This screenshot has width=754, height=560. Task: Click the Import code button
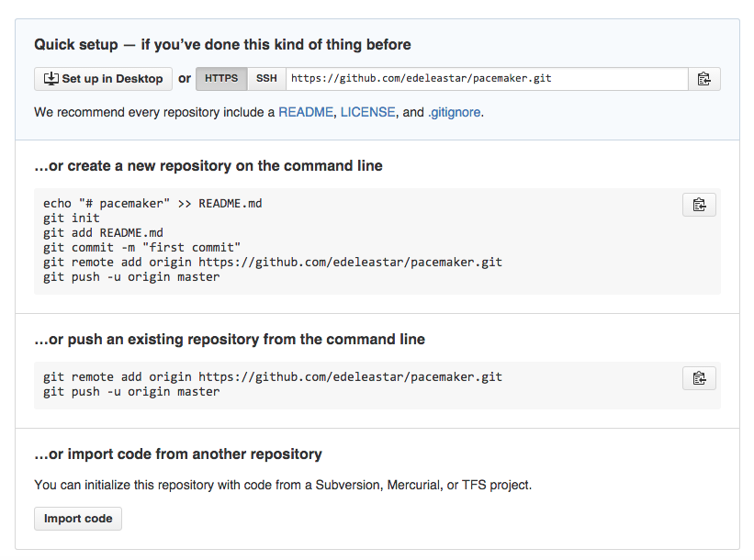click(78, 519)
